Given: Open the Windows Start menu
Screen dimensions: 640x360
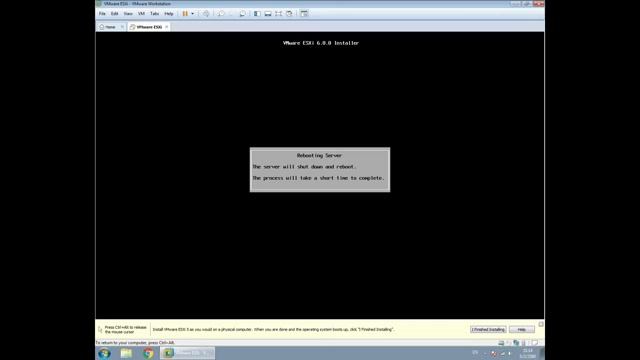Looking at the screenshot, I should (x=104, y=353).
